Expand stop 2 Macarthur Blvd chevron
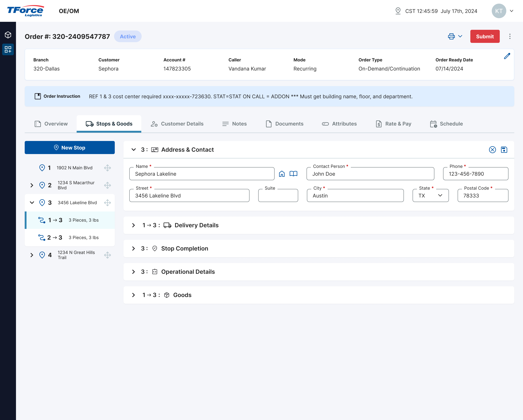 click(x=32, y=185)
